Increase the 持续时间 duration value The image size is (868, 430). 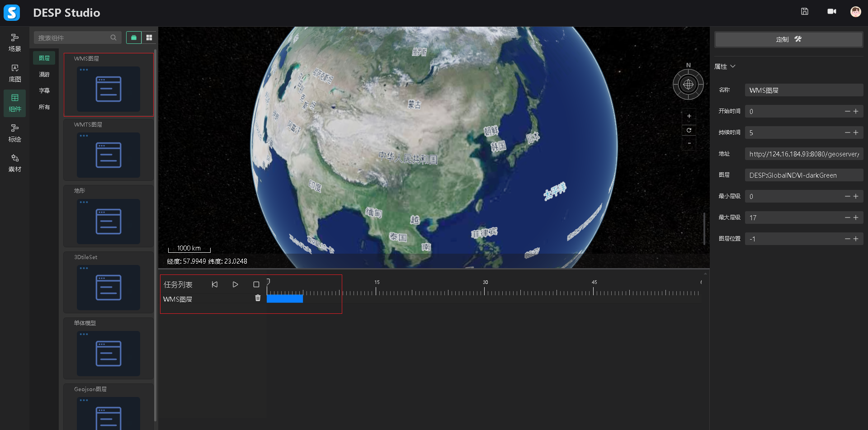click(x=856, y=132)
